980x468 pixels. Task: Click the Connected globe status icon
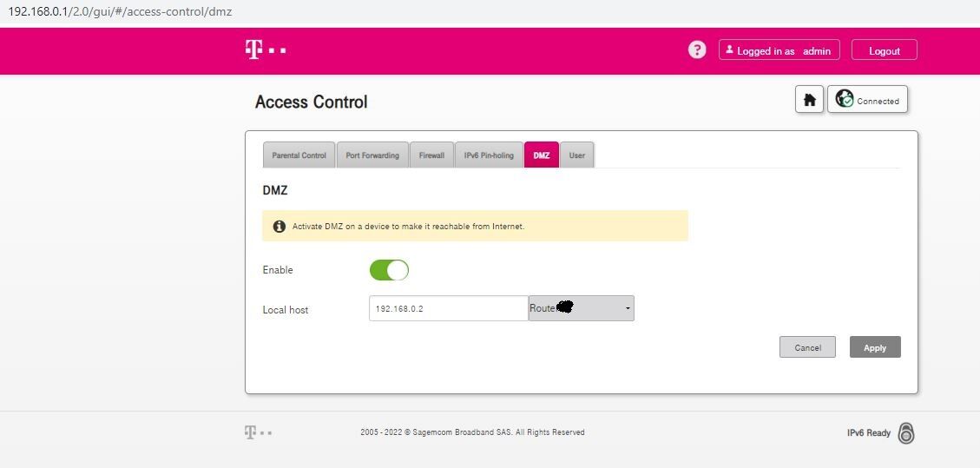pyautogui.click(x=845, y=99)
